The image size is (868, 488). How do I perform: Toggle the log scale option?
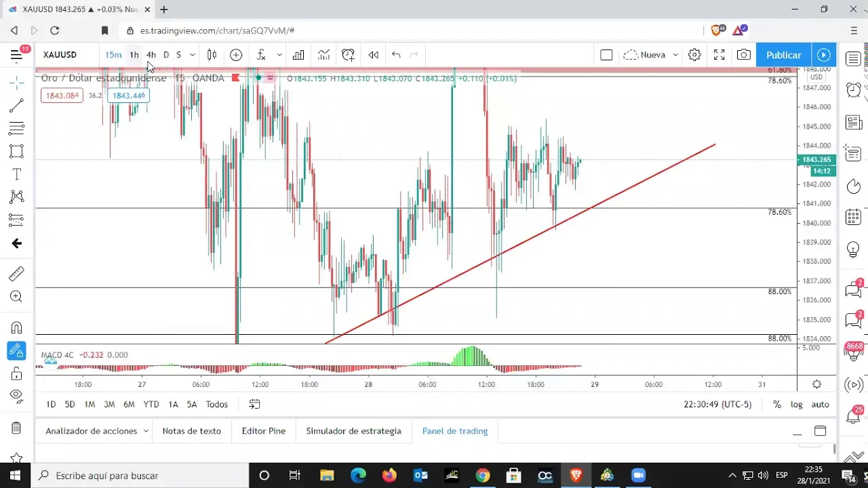[796, 404]
